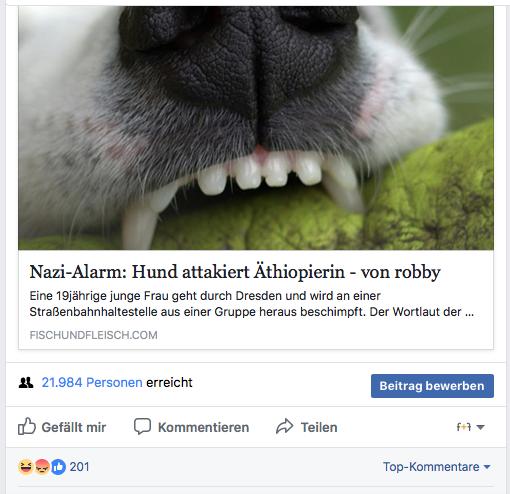
Task: Select Kommentieren to write a comment
Action: 192,427
